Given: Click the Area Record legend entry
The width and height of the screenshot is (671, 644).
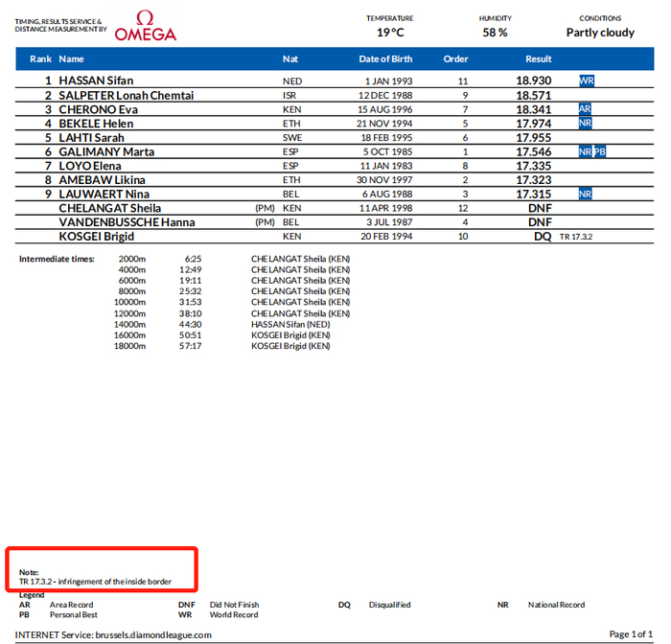Looking at the screenshot, I should click(72, 605).
